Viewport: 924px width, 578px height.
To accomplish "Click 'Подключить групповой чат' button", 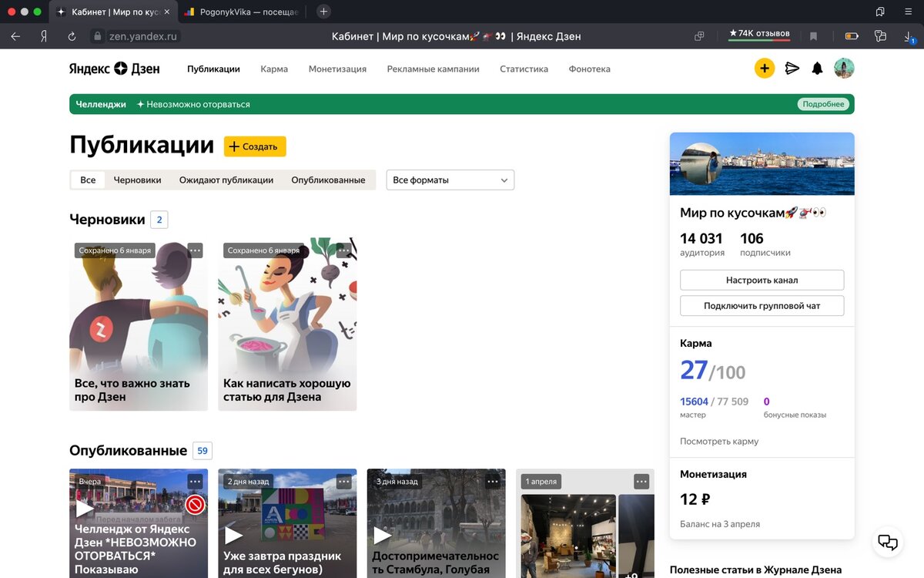I will (762, 306).
